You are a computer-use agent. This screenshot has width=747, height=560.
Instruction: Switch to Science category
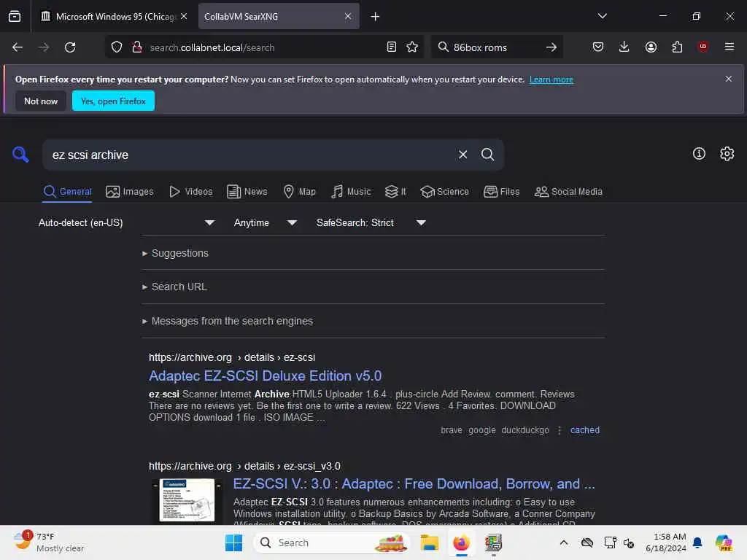click(x=444, y=192)
